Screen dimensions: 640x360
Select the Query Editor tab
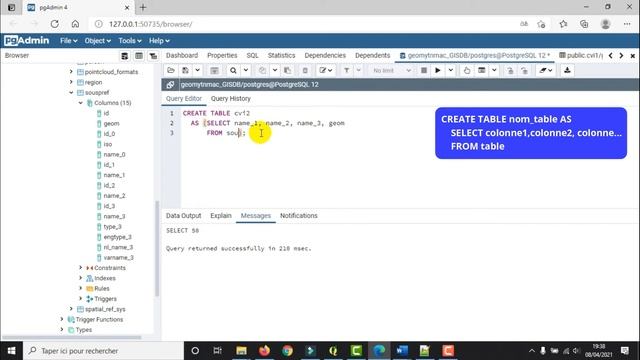(x=184, y=99)
